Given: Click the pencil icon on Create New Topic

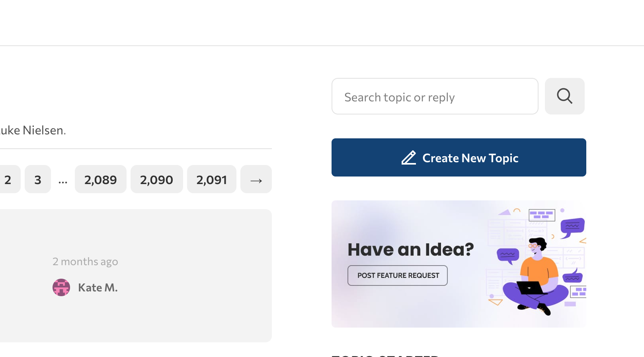Looking at the screenshot, I should [x=408, y=158].
